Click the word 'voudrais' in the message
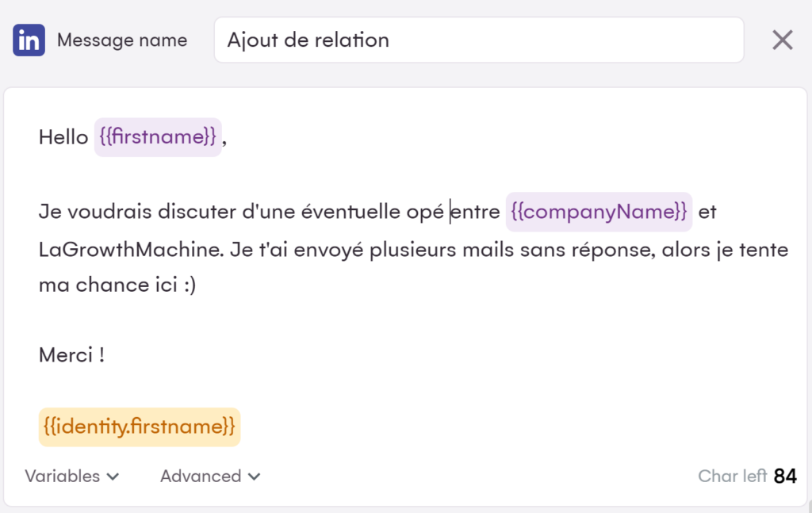 point(121,212)
